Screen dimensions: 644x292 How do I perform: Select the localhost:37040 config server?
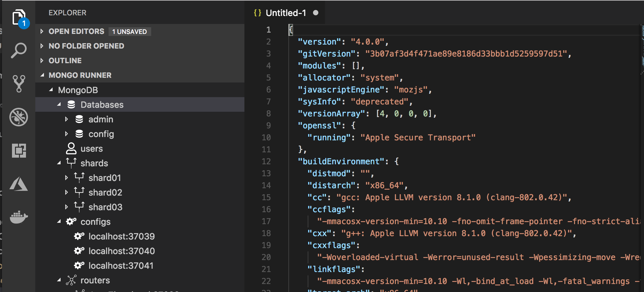[140, 251]
